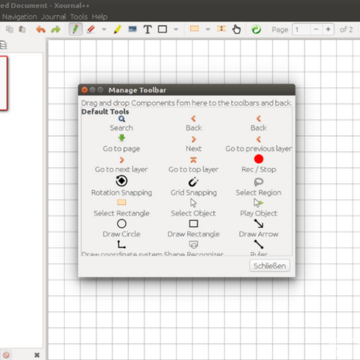This screenshot has height=360, width=360.
Task: Select the Pen tool
Action: coord(76,29)
